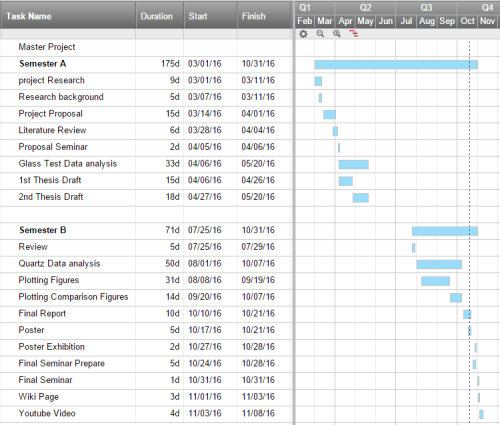Click the Glass Test Data analysis task
500x425 pixels.
click(68, 164)
